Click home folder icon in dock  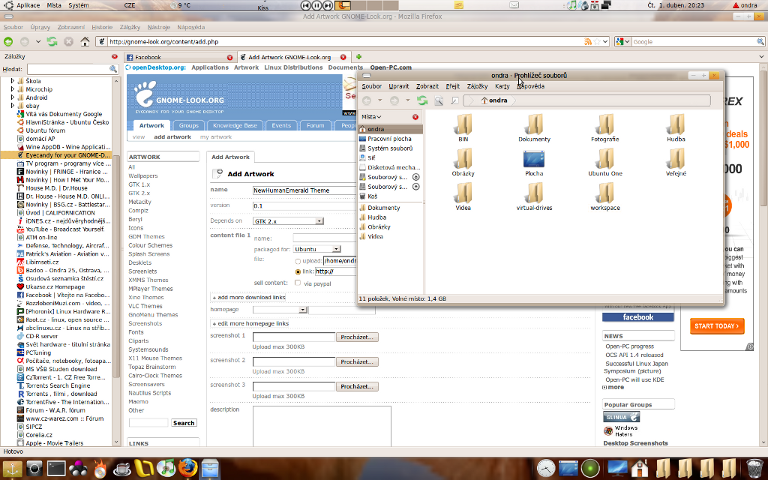pyautogui.click(x=640, y=469)
